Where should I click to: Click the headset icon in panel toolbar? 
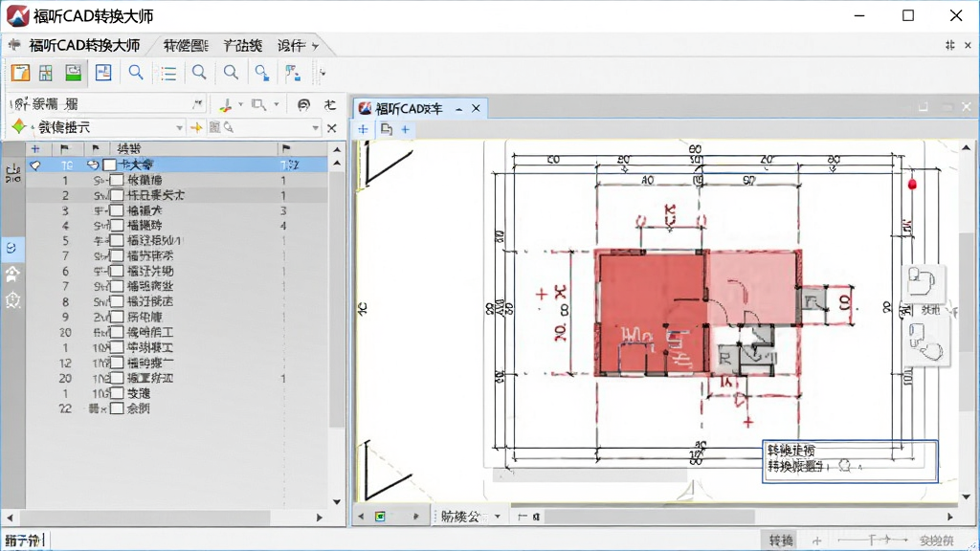tap(303, 105)
